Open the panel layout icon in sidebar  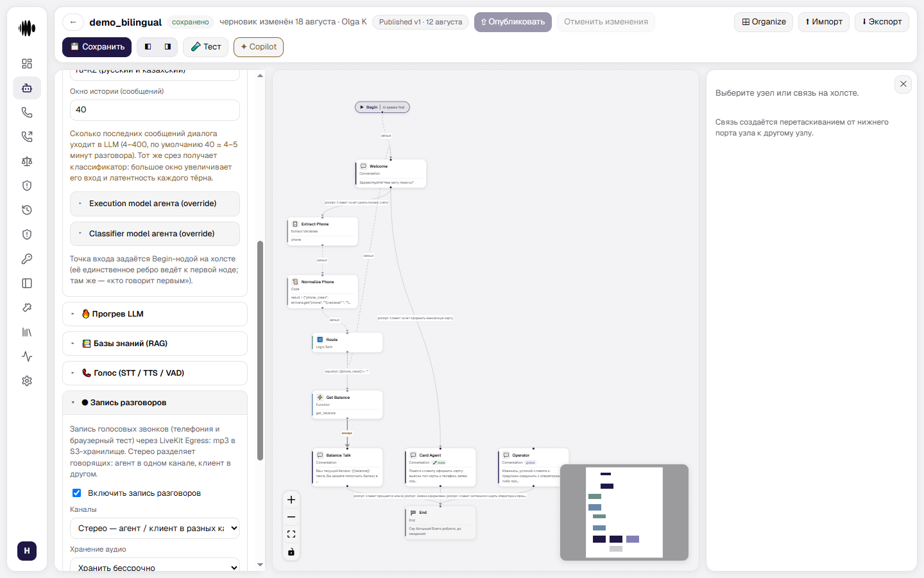[27, 283]
